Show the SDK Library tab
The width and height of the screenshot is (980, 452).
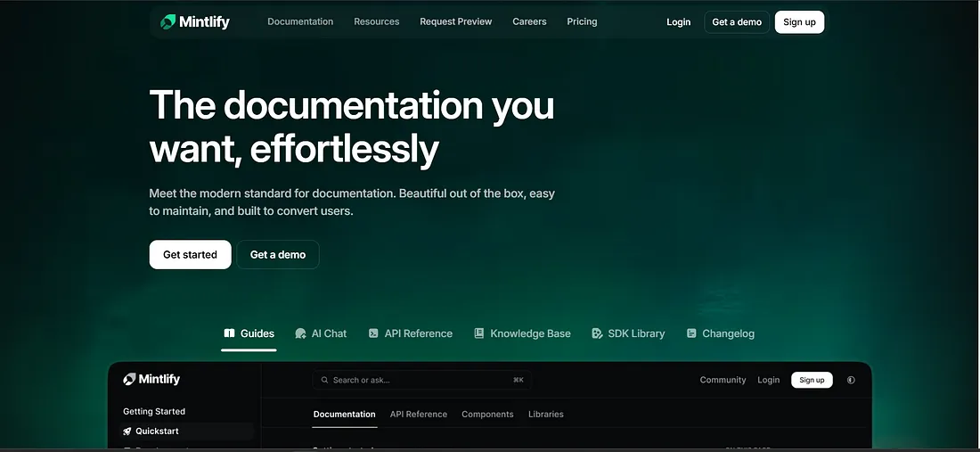coord(628,333)
